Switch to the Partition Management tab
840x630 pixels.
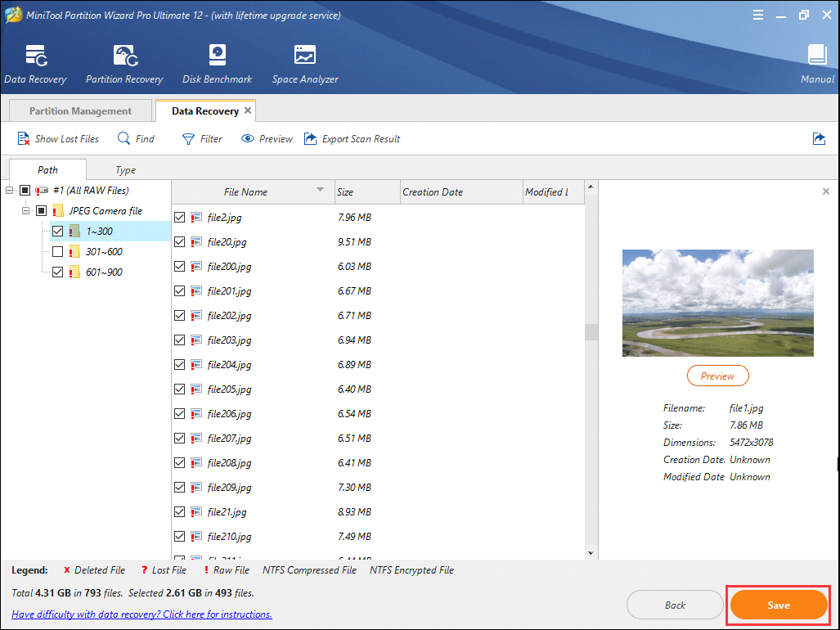[x=80, y=111]
